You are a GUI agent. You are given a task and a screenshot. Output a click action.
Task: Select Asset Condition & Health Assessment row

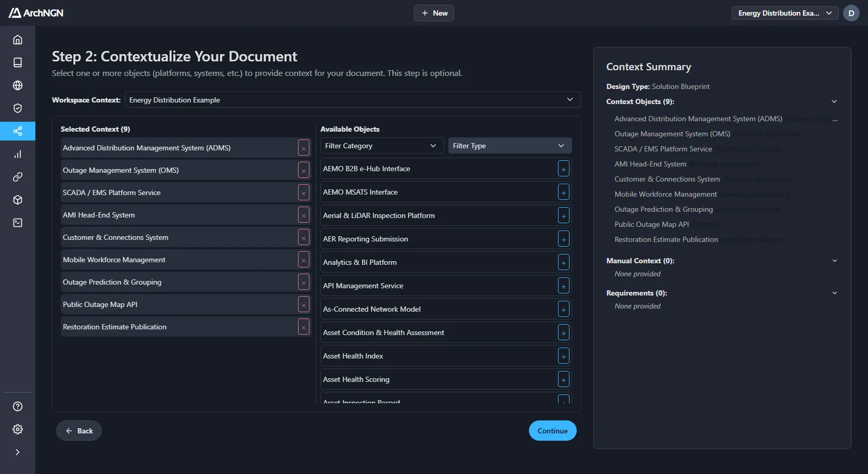[446, 332]
